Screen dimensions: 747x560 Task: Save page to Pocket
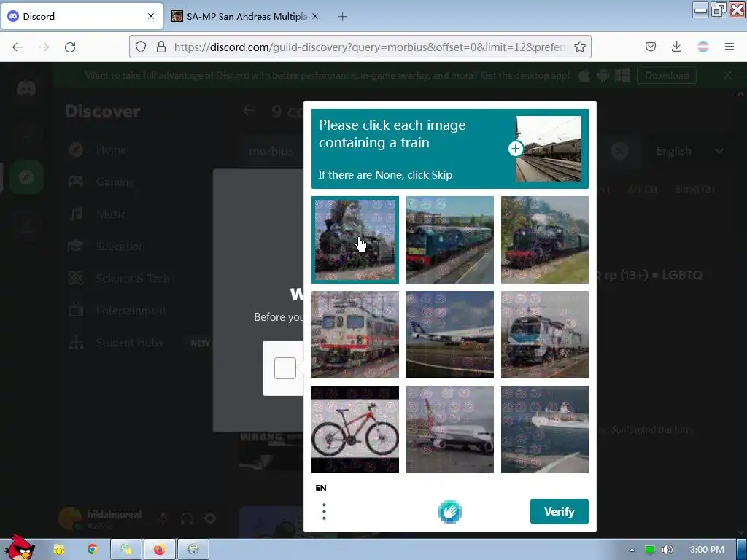pos(650,47)
